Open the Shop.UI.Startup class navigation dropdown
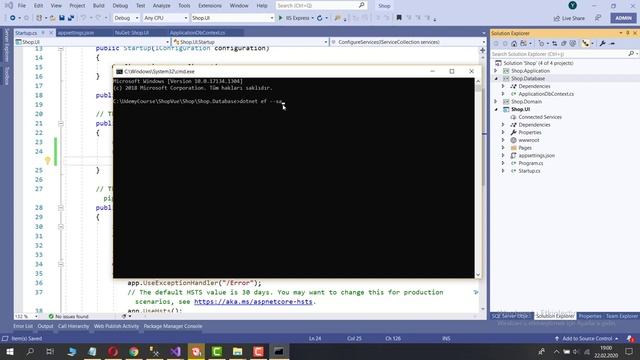This screenshot has width=640, height=360. [250, 42]
